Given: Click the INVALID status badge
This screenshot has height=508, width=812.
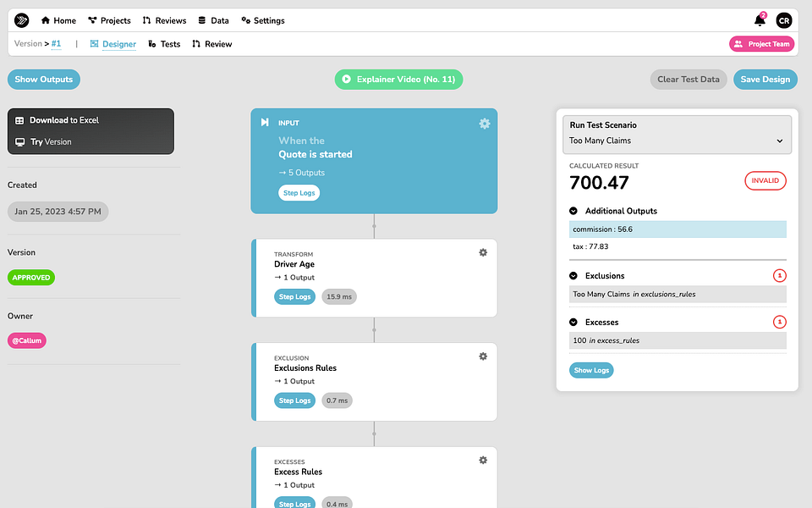Looking at the screenshot, I should coord(765,180).
